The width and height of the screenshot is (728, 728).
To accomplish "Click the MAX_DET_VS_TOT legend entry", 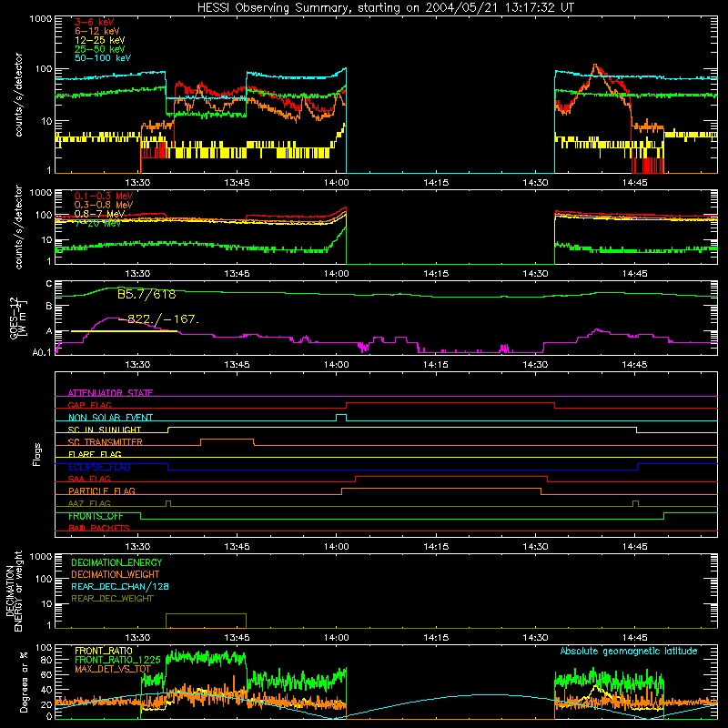I will tap(113, 669).
